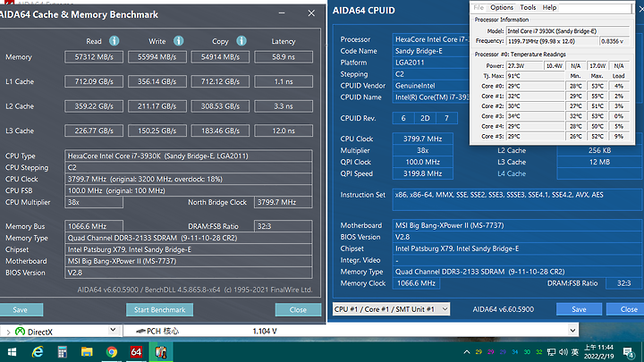The height and width of the screenshot is (362, 644).
Task: Click the cyan 34 temperature tray icon
Action: tap(515, 352)
